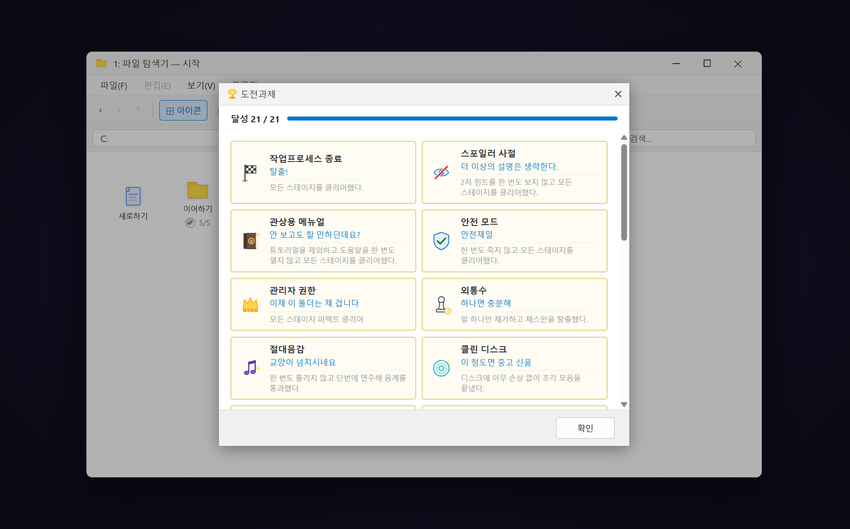Minimize the File Explorer window
Screen dimensions: 850x529
coord(676,63)
